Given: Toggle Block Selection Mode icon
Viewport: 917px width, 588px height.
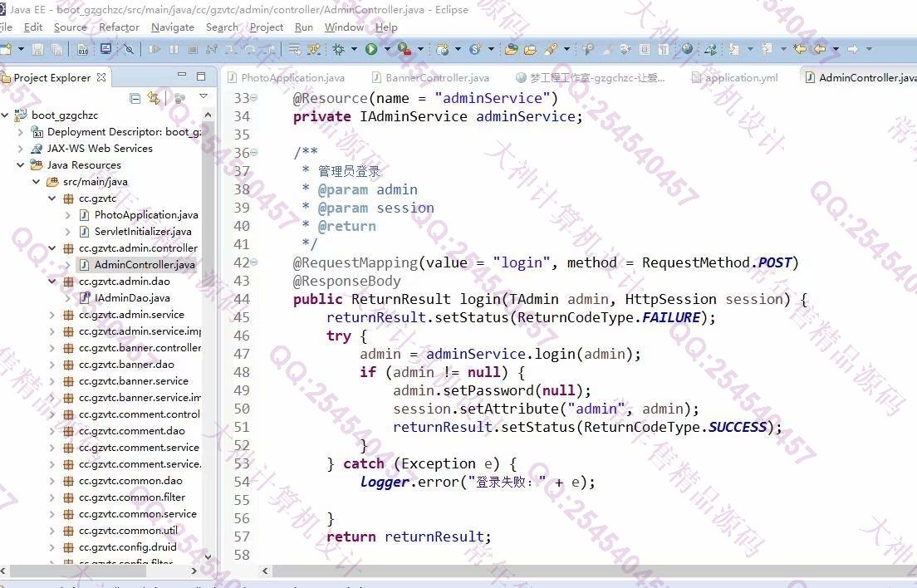Looking at the screenshot, I should [645, 50].
